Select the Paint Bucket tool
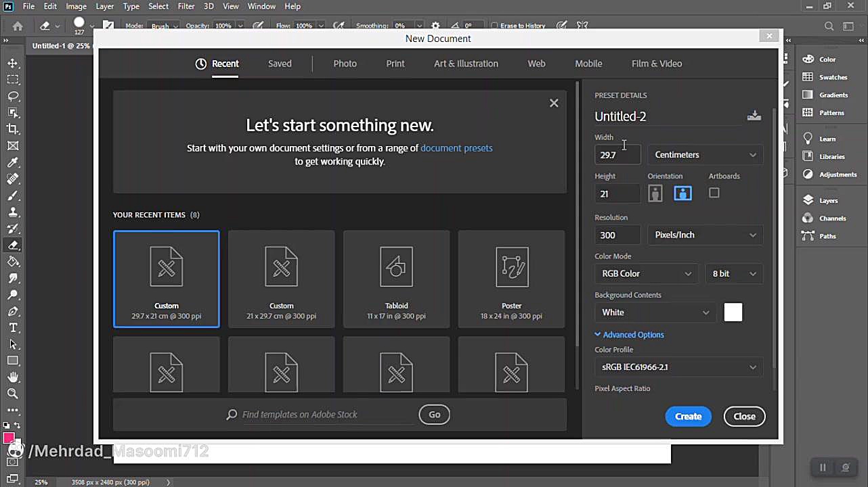 pyautogui.click(x=13, y=262)
